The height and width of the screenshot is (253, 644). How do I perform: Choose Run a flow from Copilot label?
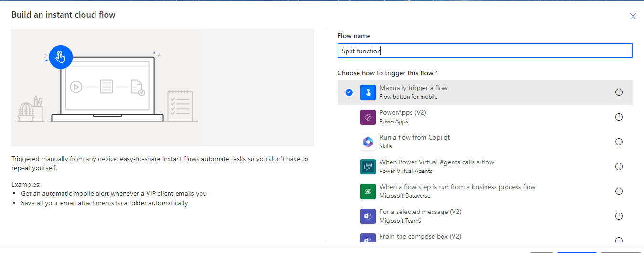(x=414, y=138)
